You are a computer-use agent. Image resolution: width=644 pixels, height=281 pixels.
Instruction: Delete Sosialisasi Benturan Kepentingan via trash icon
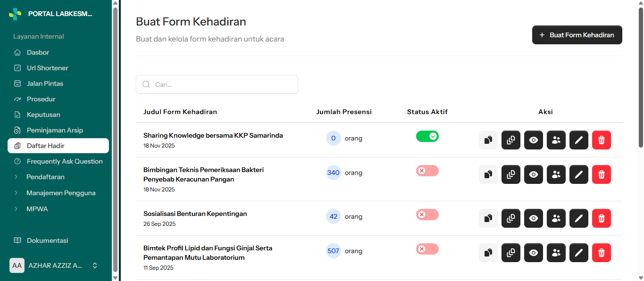click(602, 218)
